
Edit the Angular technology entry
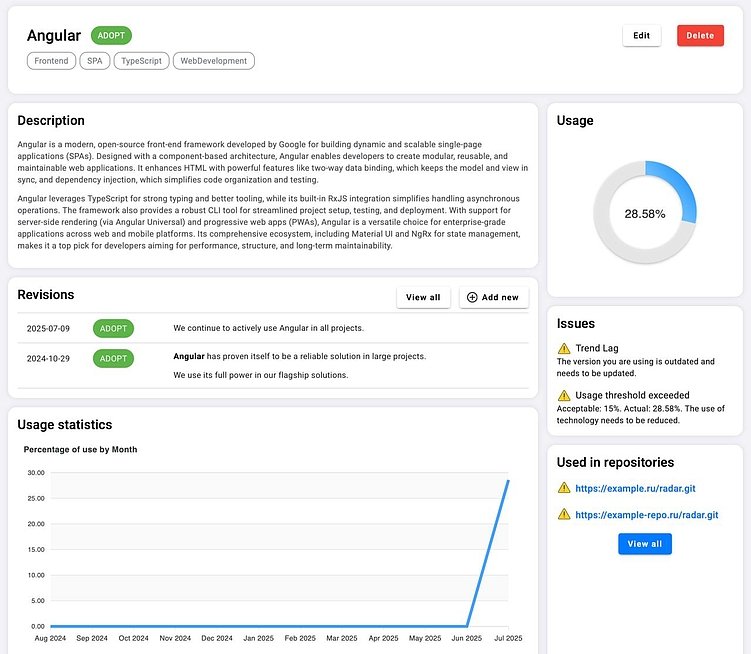point(641,35)
